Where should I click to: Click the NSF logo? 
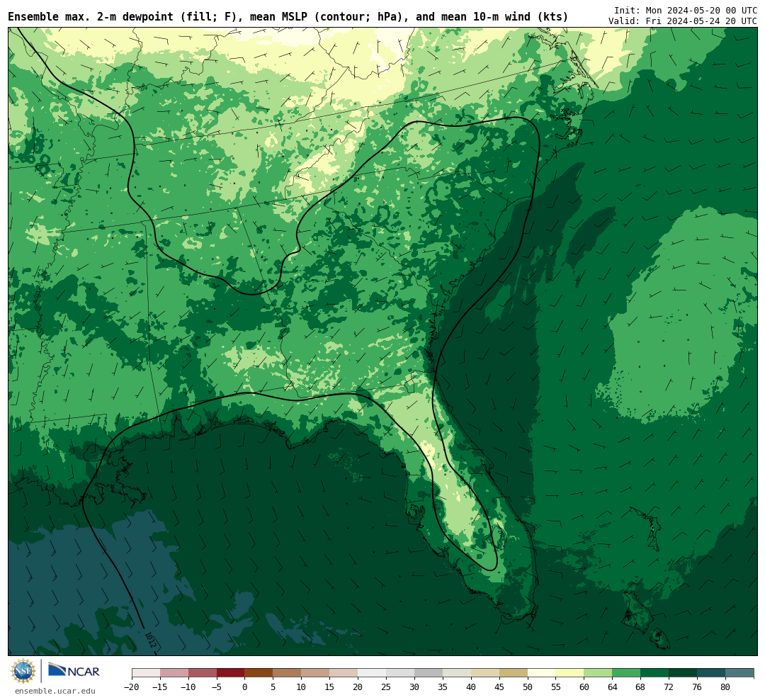pyautogui.click(x=23, y=671)
